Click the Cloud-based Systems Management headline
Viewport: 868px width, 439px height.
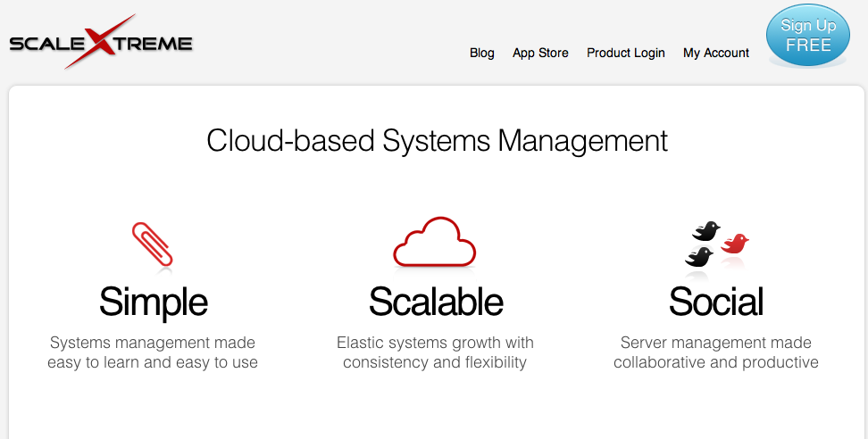click(x=437, y=141)
